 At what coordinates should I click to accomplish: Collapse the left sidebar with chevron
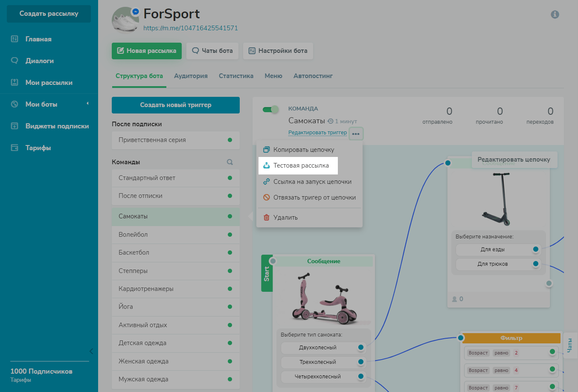click(x=91, y=351)
